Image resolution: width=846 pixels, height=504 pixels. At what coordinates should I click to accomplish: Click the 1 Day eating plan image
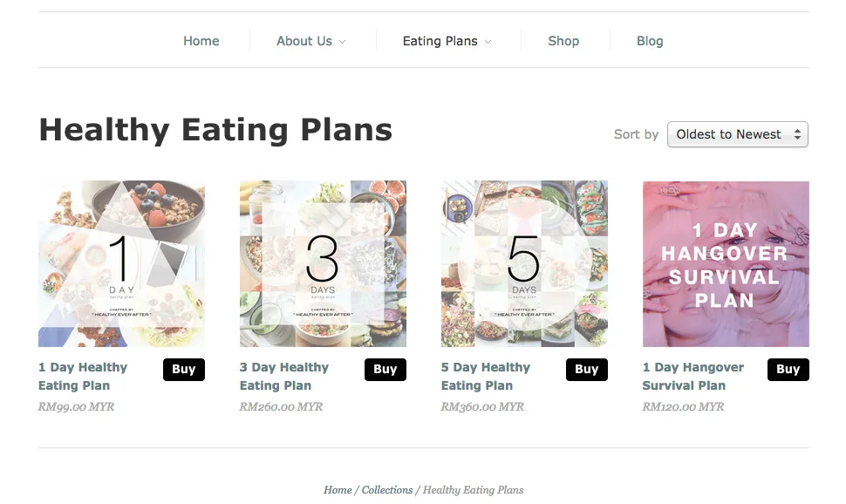[x=121, y=263]
